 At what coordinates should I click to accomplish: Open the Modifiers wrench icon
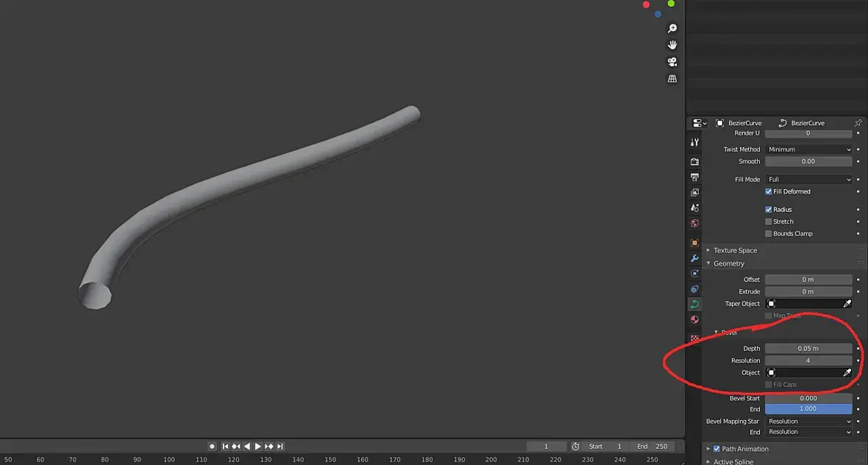coord(694,258)
